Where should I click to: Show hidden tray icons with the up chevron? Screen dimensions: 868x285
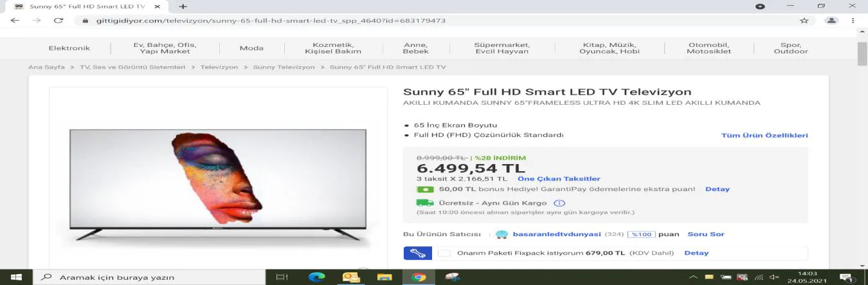[693, 277]
